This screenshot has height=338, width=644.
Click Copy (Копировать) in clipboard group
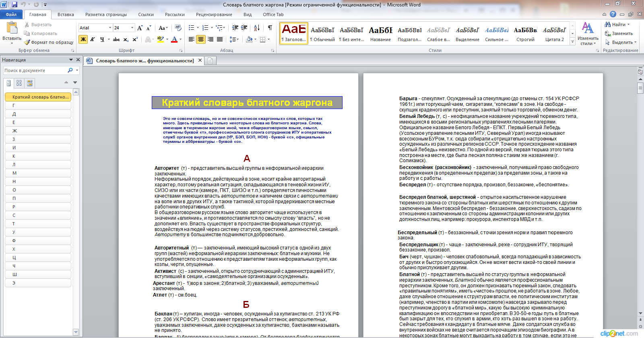pyautogui.click(x=40, y=33)
